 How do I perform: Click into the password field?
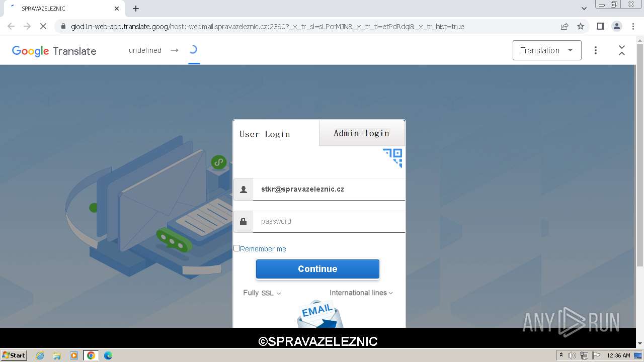point(329,221)
